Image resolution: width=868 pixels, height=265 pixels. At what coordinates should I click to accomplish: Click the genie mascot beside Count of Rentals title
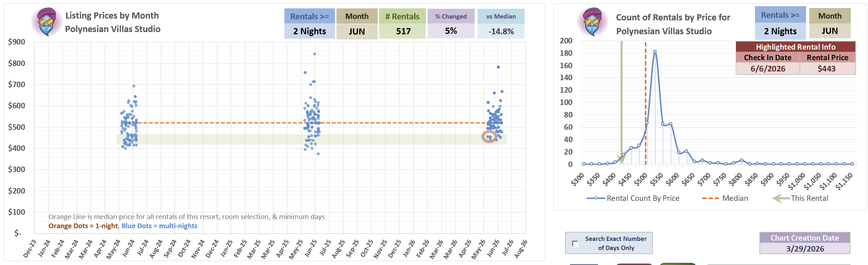[592, 22]
